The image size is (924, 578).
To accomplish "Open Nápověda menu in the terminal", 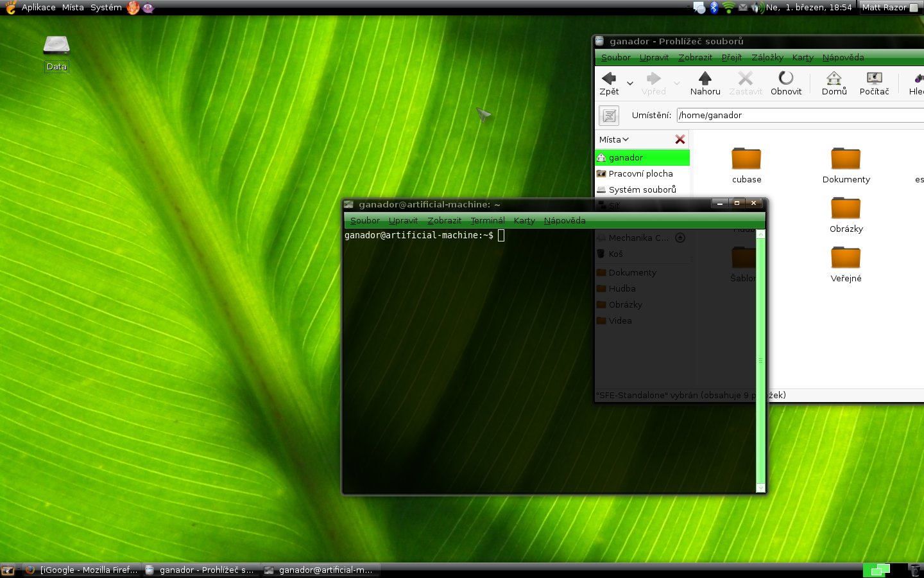I will click(x=565, y=220).
